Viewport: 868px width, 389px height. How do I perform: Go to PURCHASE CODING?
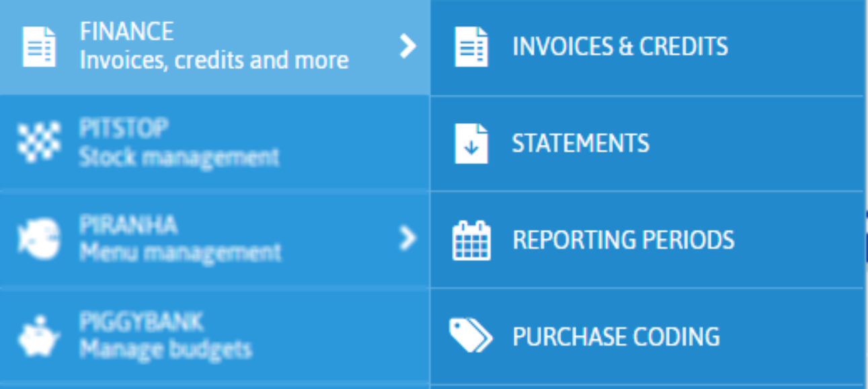(x=617, y=337)
